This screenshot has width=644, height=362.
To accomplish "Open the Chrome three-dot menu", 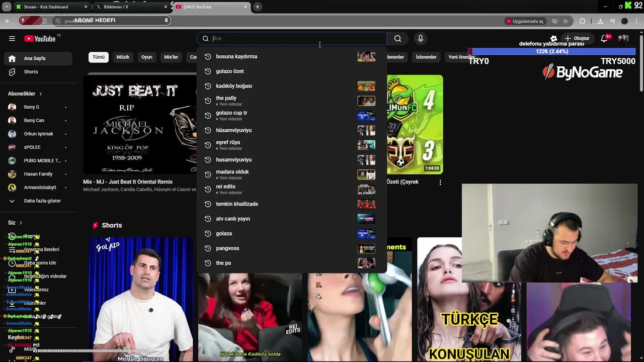I will coord(637,21).
